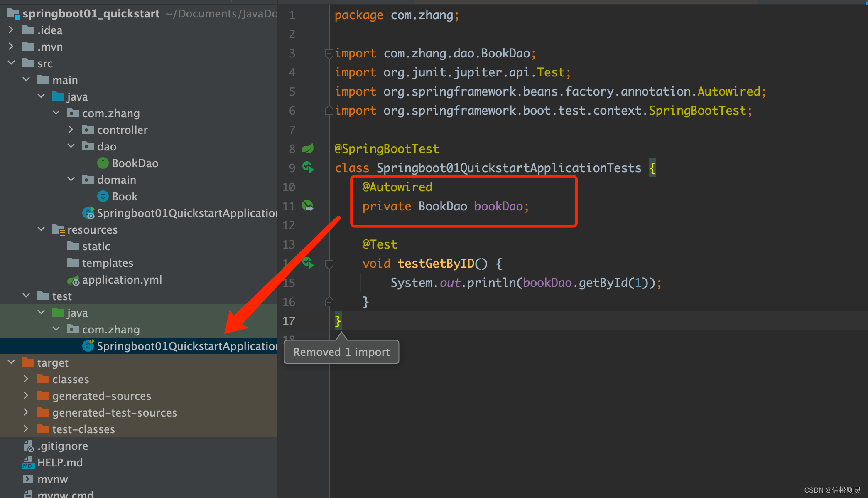868x498 pixels.
Task: Click the .gitignore file icon
Action: [x=29, y=446]
